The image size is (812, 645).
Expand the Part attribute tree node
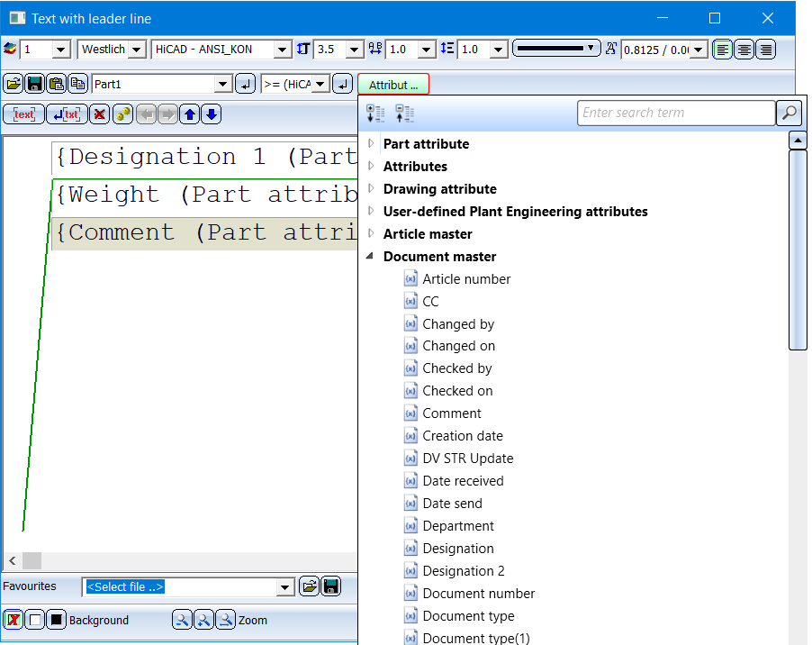370,143
